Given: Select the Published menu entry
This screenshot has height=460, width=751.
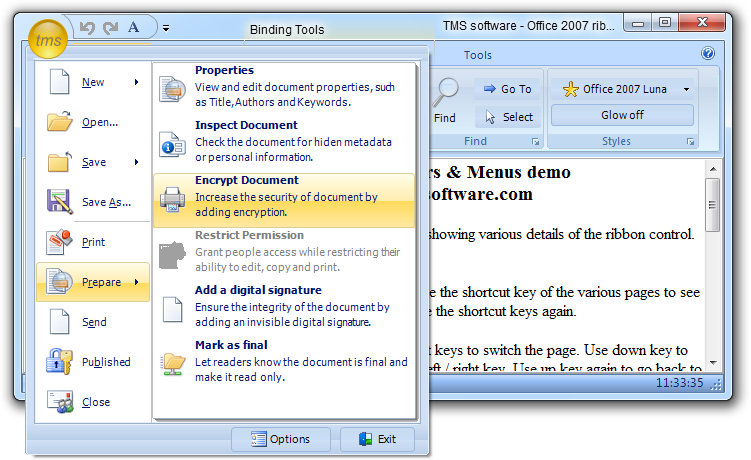Looking at the screenshot, I should pyautogui.click(x=93, y=362).
